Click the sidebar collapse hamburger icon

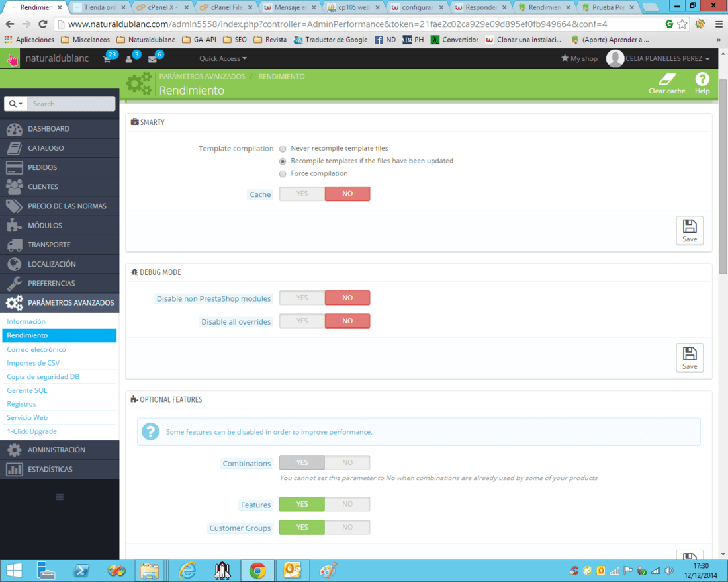(x=60, y=497)
